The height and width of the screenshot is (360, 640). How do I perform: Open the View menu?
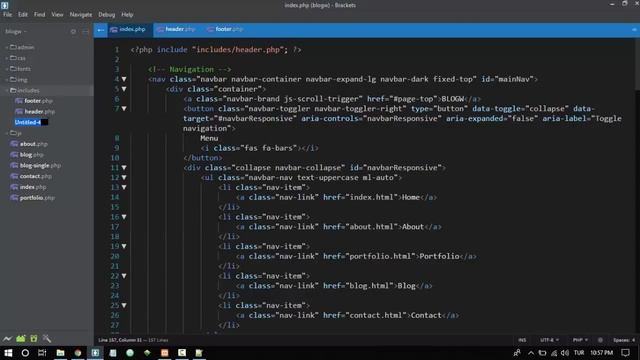[x=57, y=14]
